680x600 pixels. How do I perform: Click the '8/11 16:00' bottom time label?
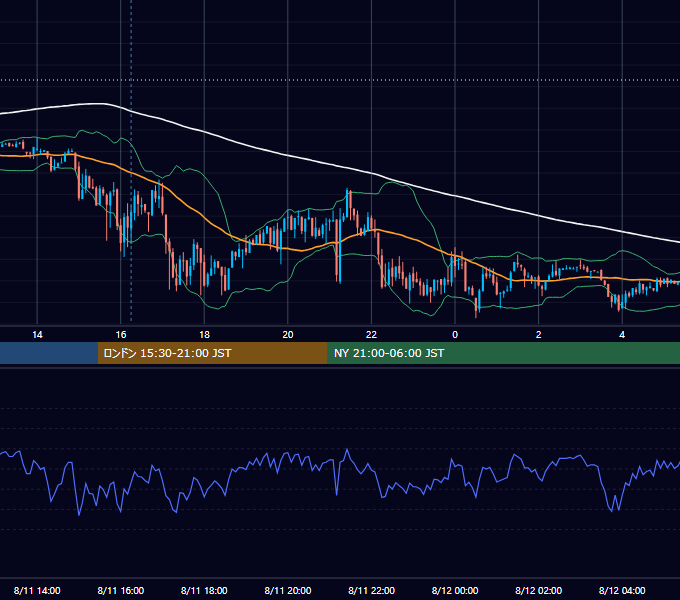(121, 590)
